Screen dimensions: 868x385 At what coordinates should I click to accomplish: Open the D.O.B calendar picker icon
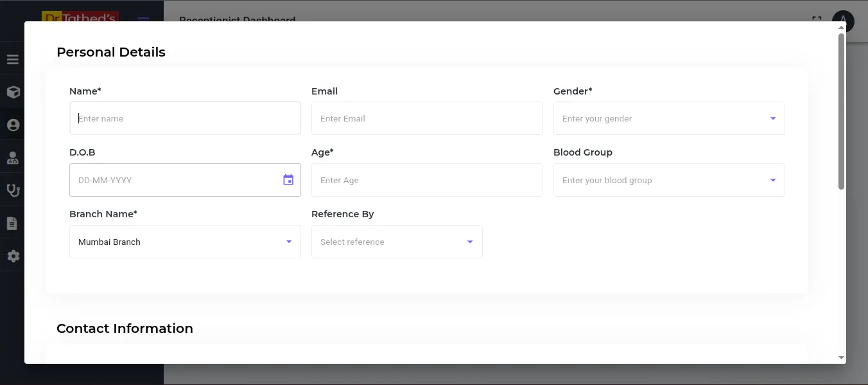tap(288, 180)
